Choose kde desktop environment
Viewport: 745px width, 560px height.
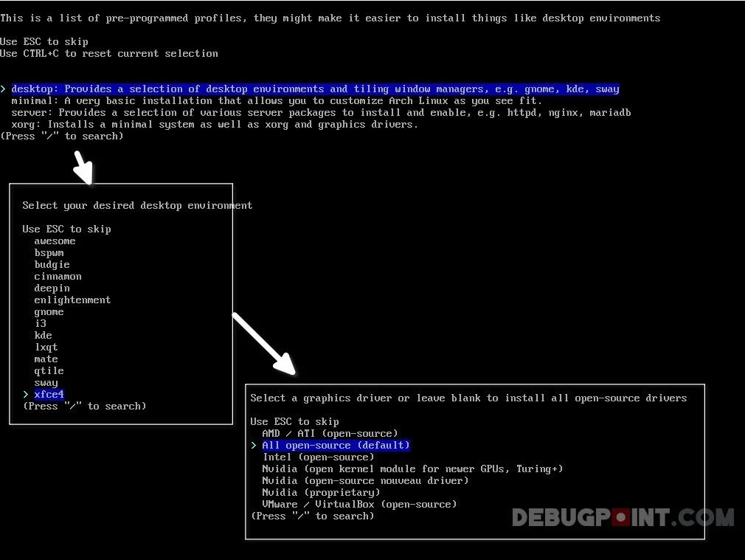[43, 335]
